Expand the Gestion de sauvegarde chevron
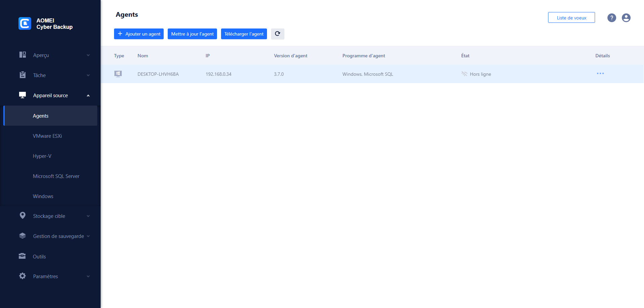 88,236
